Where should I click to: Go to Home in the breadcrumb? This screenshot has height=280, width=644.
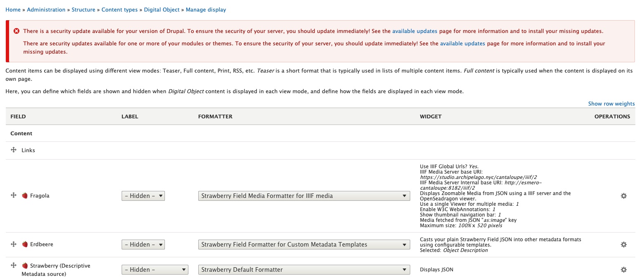point(13,9)
